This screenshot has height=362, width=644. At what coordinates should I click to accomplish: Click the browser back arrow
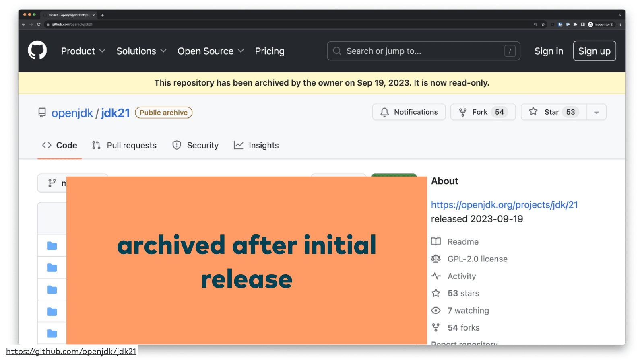pos(23,24)
